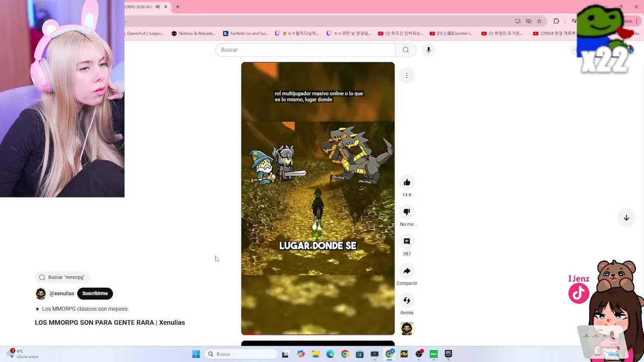Click the taskbar Buscar search box

pos(242,354)
